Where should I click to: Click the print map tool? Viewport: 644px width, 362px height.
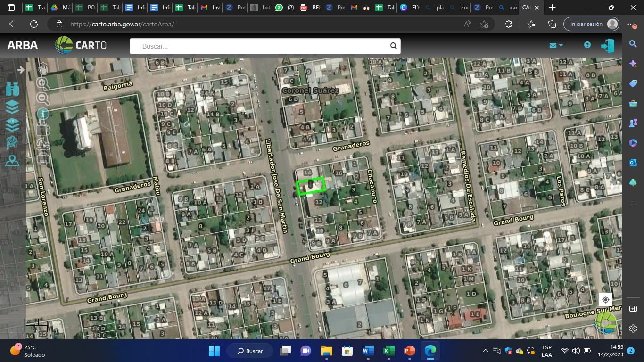(x=43, y=158)
